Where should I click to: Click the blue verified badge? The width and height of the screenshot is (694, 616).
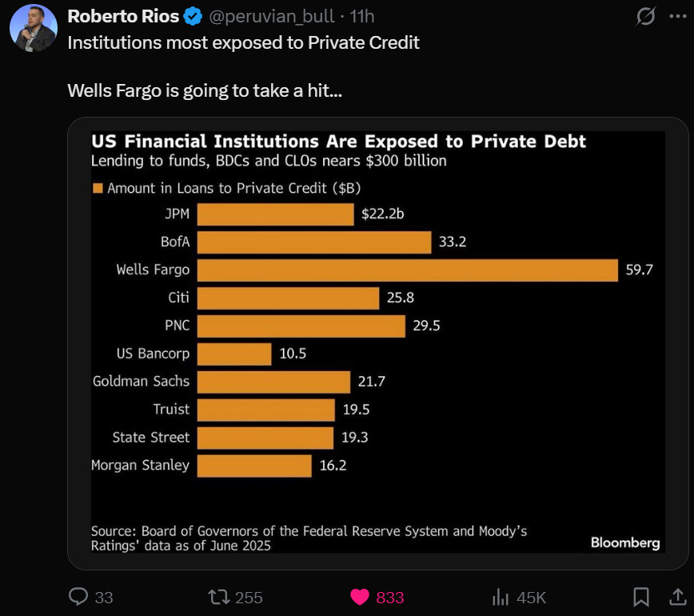tap(193, 17)
